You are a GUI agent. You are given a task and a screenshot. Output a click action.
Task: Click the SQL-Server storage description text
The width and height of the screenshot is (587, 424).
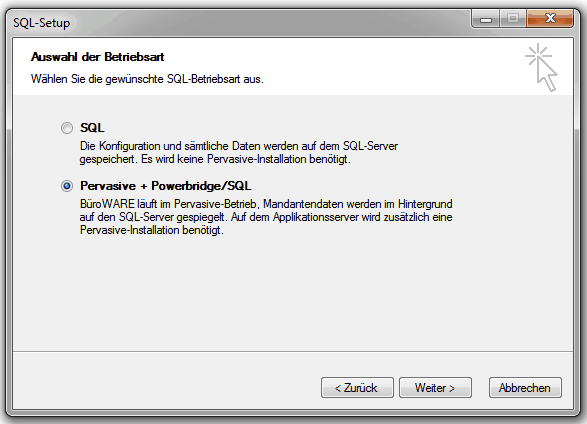[238, 146]
